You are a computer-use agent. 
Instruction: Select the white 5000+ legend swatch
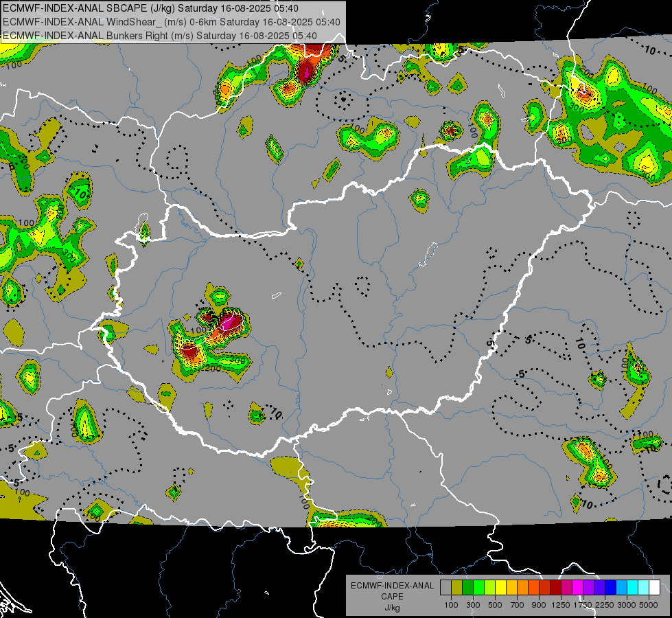point(655,587)
